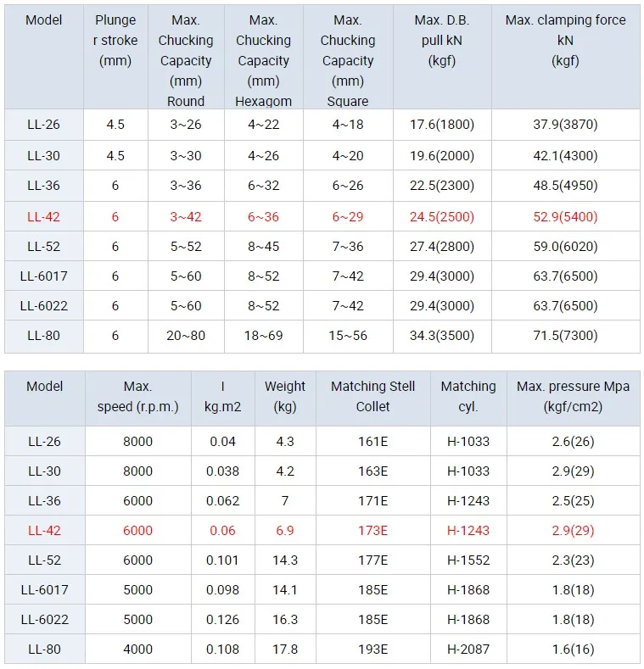This screenshot has width=644, height=669.
Task: Click the 4000 rpm speed cell
Action: pos(138,649)
